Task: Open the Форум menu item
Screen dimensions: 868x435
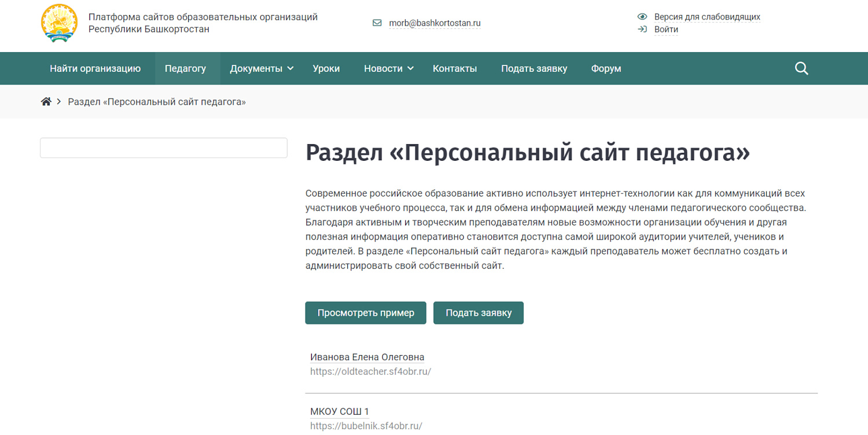Action: click(x=606, y=68)
